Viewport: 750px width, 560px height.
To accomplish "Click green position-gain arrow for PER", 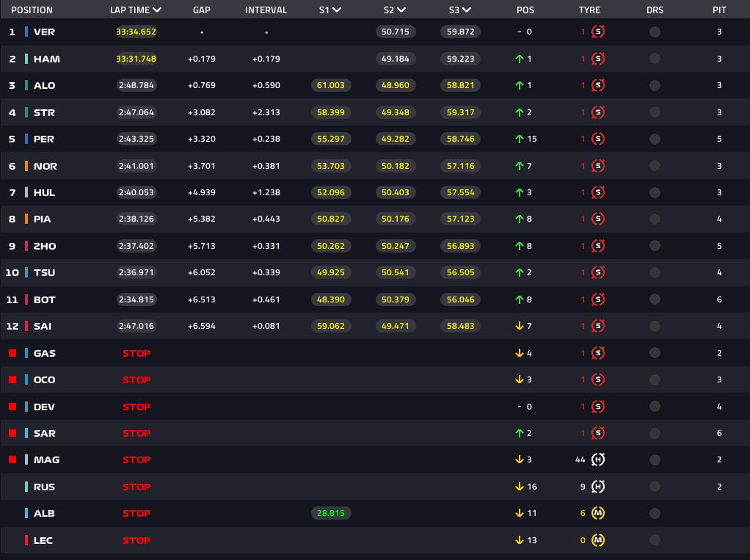I will click(x=520, y=139).
